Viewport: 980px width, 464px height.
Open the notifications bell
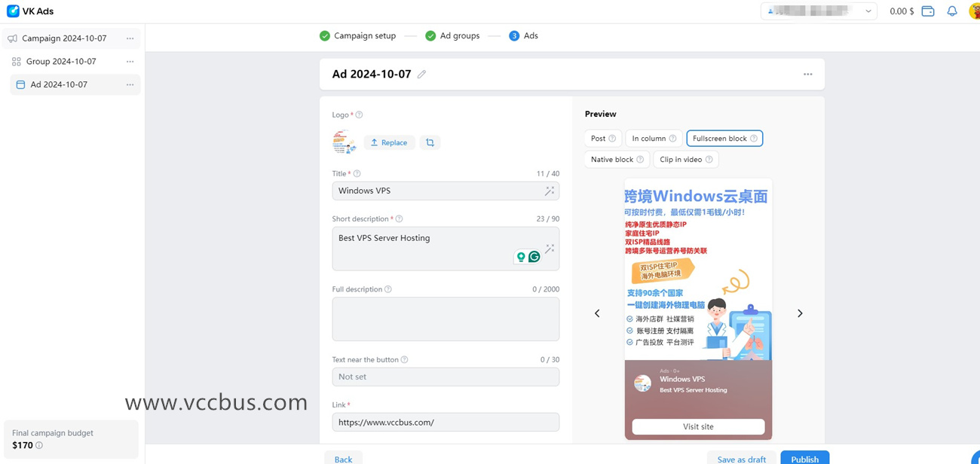coord(951,11)
